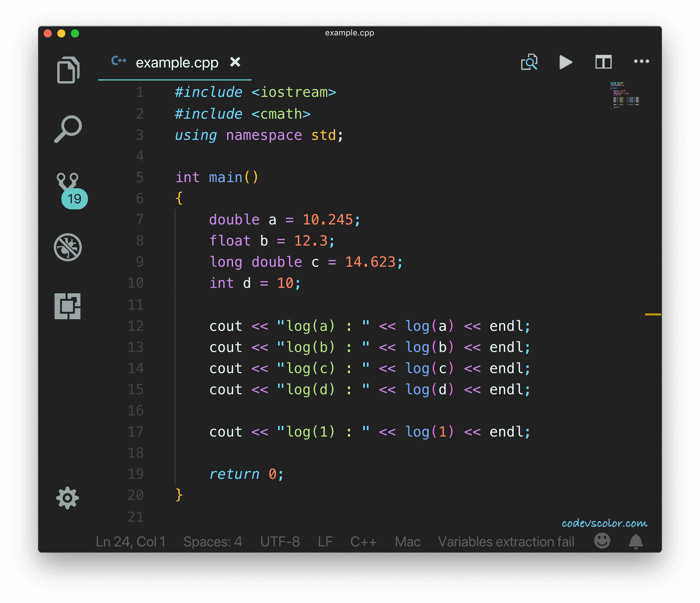Change the UTF-8 file encoding
Image resolution: width=700 pixels, height=603 pixels.
tap(280, 542)
